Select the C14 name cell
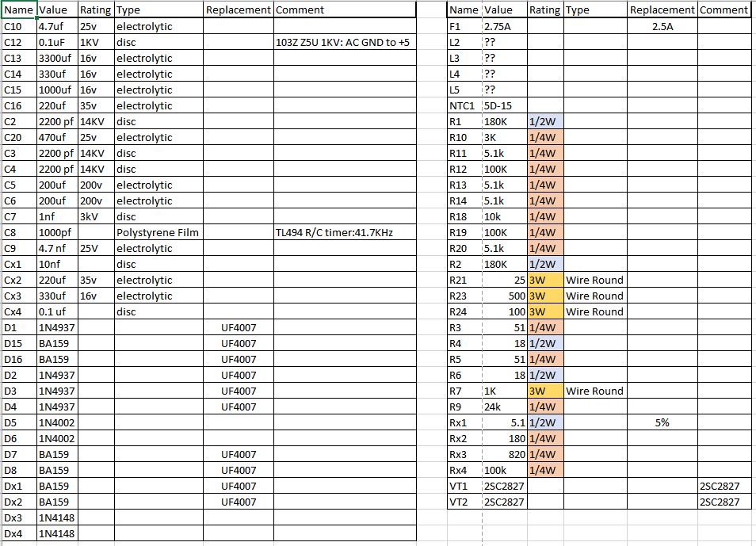 coord(20,74)
